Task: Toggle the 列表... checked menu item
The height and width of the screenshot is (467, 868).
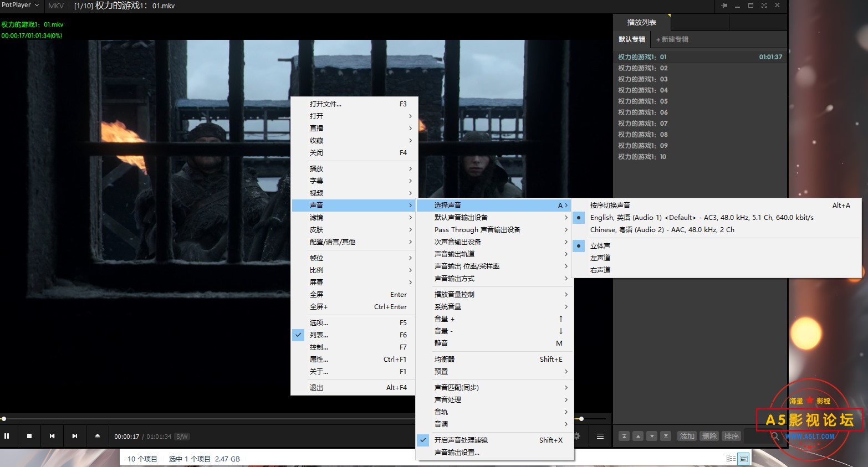Action: [355, 335]
